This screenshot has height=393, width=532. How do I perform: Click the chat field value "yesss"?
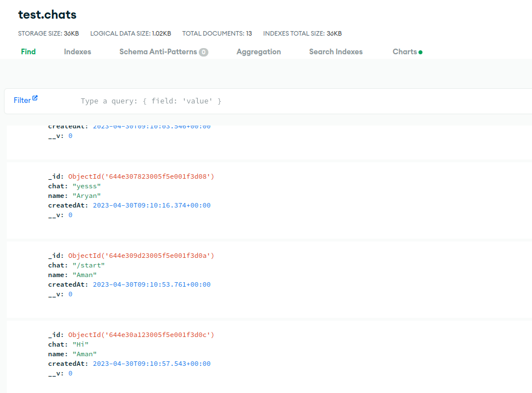pyautogui.click(x=86, y=186)
